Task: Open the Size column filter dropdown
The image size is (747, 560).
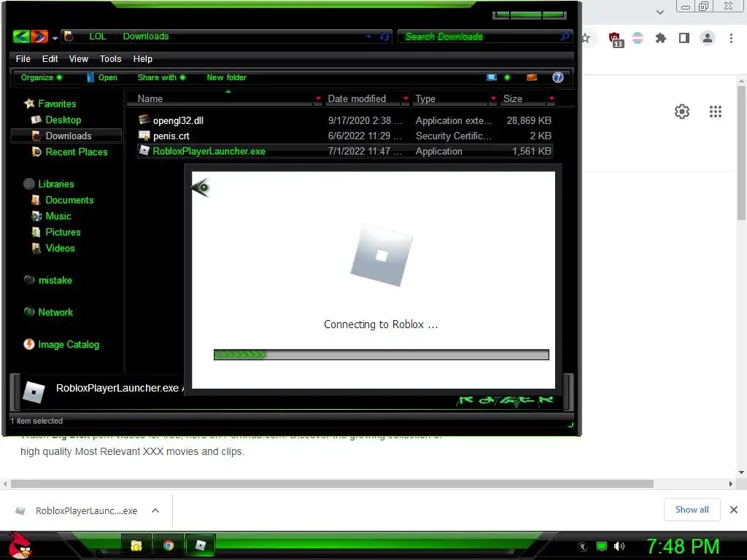Action: 551,98
